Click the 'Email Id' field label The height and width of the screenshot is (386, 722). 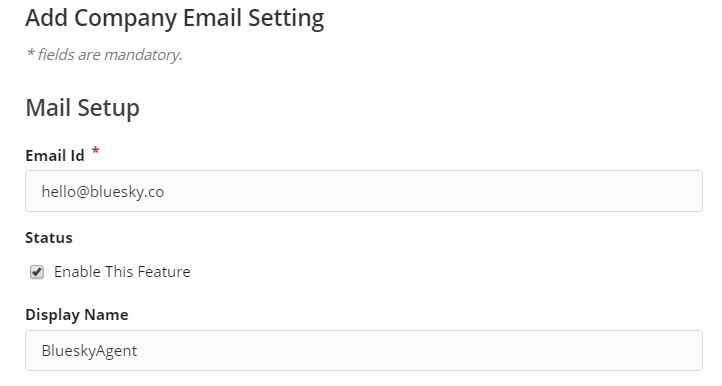click(x=55, y=156)
